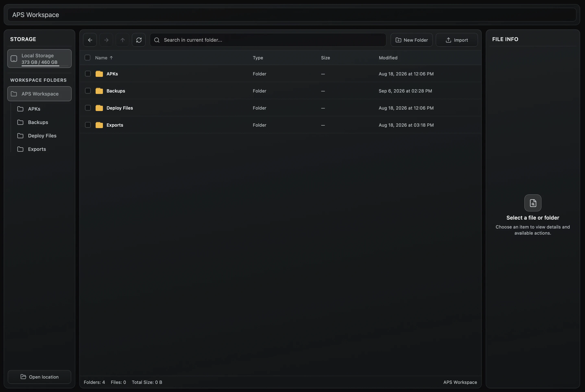Screen dimensions: 585x392
Task: Select the Deploy Files name in list
Action: tap(120, 108)
